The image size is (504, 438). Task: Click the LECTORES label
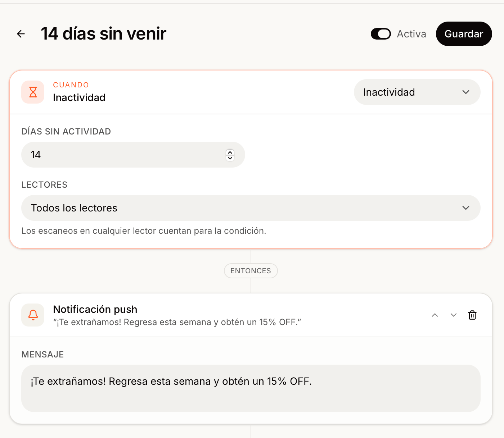[x=44, y=185]
